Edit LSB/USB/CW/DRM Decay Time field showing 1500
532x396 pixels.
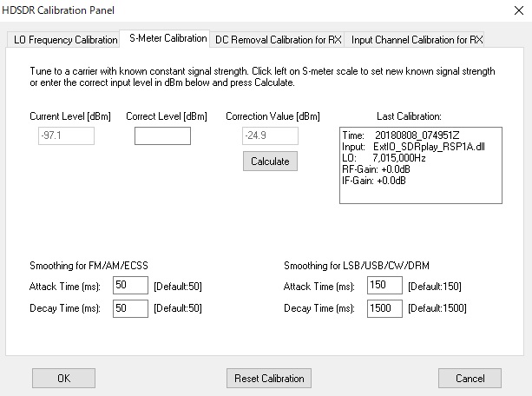pos(384,308)
